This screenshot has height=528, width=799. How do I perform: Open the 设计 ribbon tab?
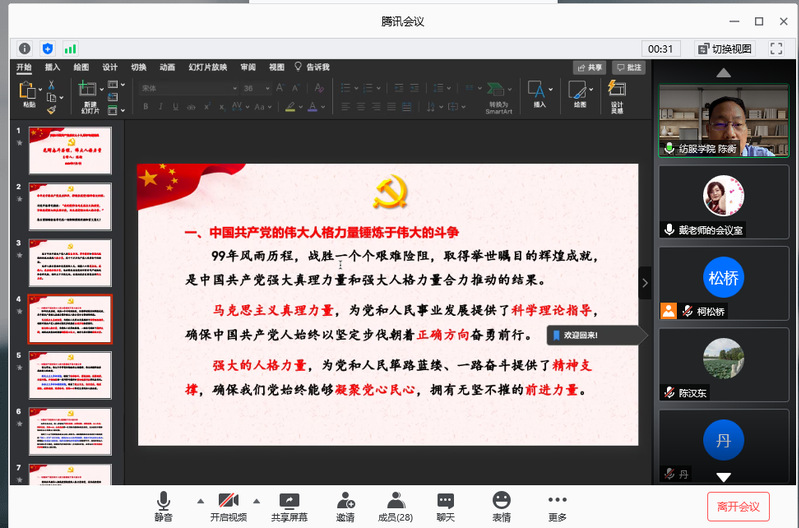[110, 68]
